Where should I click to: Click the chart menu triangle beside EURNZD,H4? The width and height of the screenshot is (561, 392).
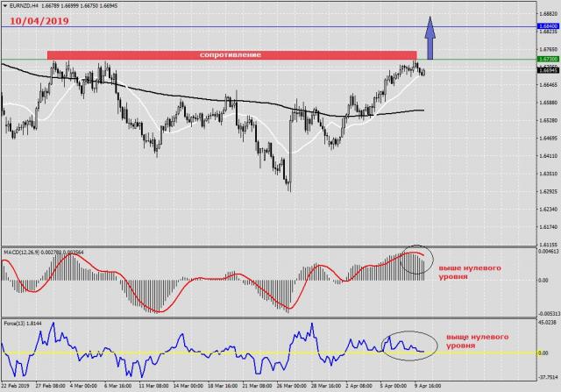(4, 5)
